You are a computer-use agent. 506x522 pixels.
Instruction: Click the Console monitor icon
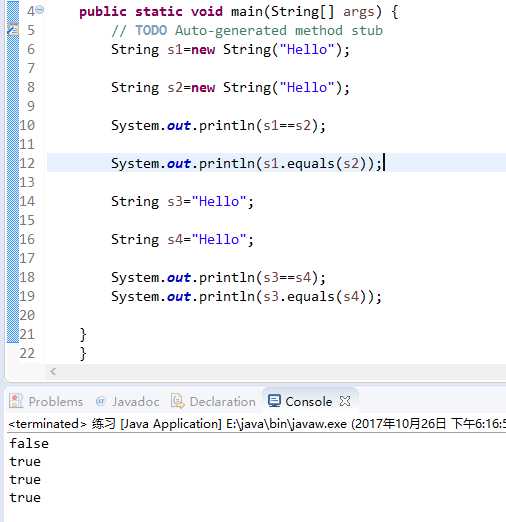pos(274,401)
